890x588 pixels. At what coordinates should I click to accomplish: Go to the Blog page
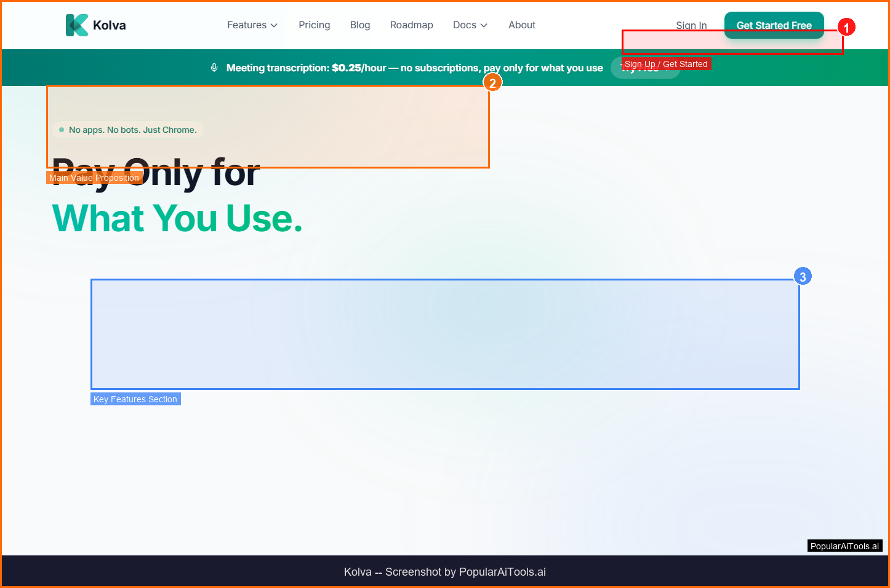(x=360, y=25)
